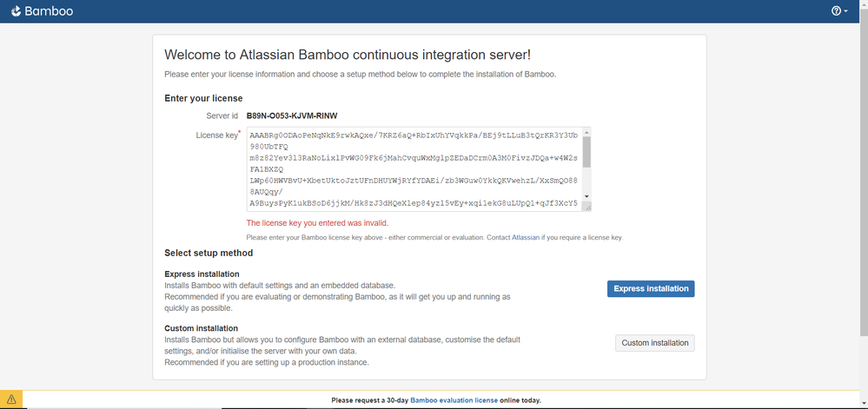Click the license text area resize handle

click(586, 207)
